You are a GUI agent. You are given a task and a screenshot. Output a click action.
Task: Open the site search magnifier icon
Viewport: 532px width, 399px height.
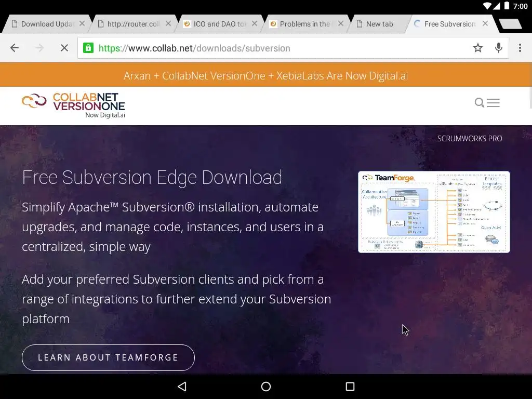point(479,102)
